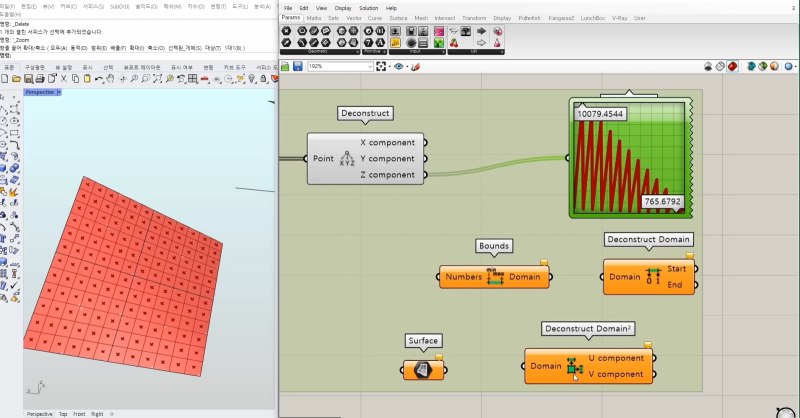The height and width of the screenshot is (418, 800).
Task: Click the Save icon in Grasshopper canvas toolbar
Action: [x=297, y=66]
